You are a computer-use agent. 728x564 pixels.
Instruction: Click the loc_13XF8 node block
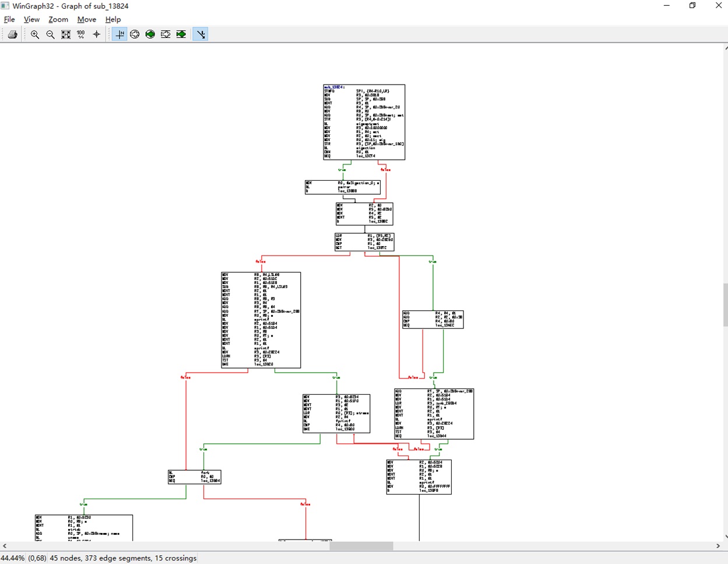(x=418, y=477)
